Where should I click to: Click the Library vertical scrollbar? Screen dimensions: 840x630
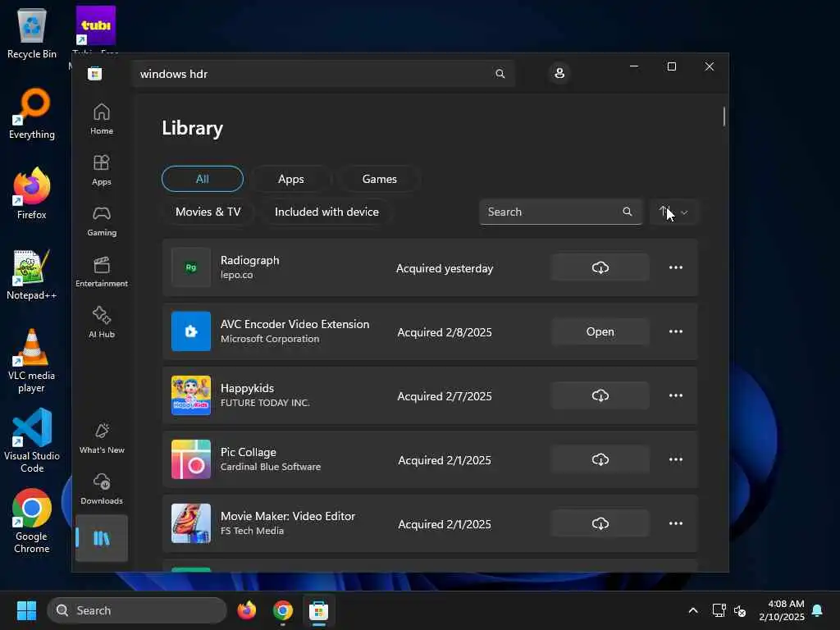coord(724,116)
